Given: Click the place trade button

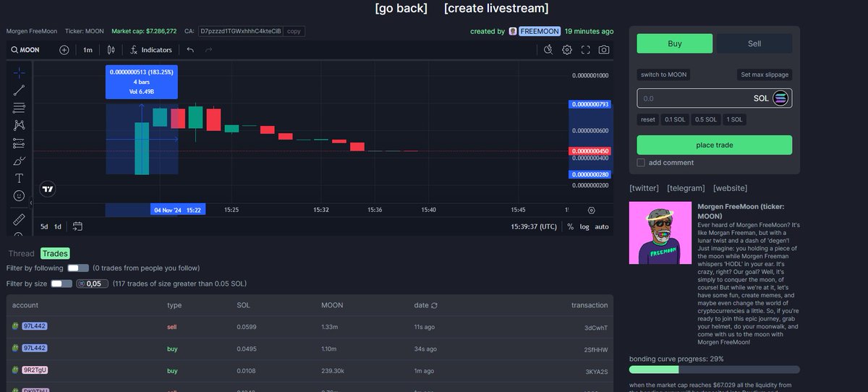Looking at the screenshot, I should point(715,145).
